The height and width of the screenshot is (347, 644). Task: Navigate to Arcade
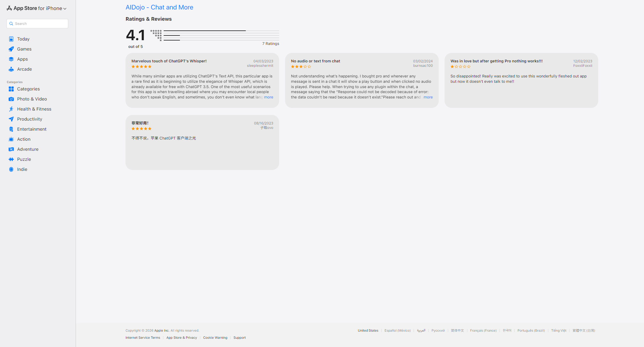point(25,69)
